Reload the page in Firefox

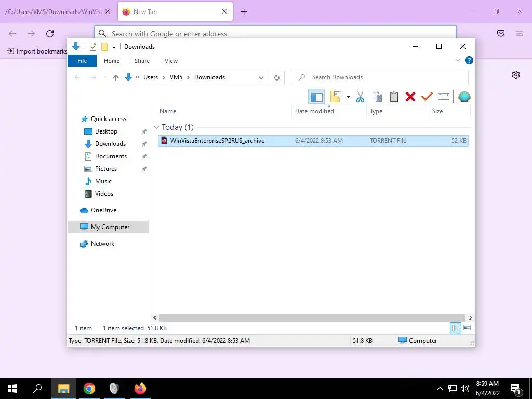50,33
